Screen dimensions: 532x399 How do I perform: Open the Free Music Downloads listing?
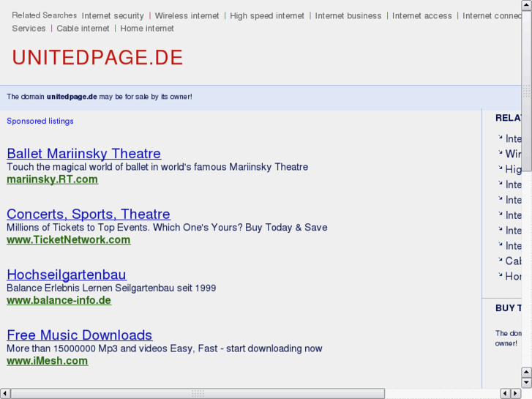pyautogui.click(x=79, y=335)
